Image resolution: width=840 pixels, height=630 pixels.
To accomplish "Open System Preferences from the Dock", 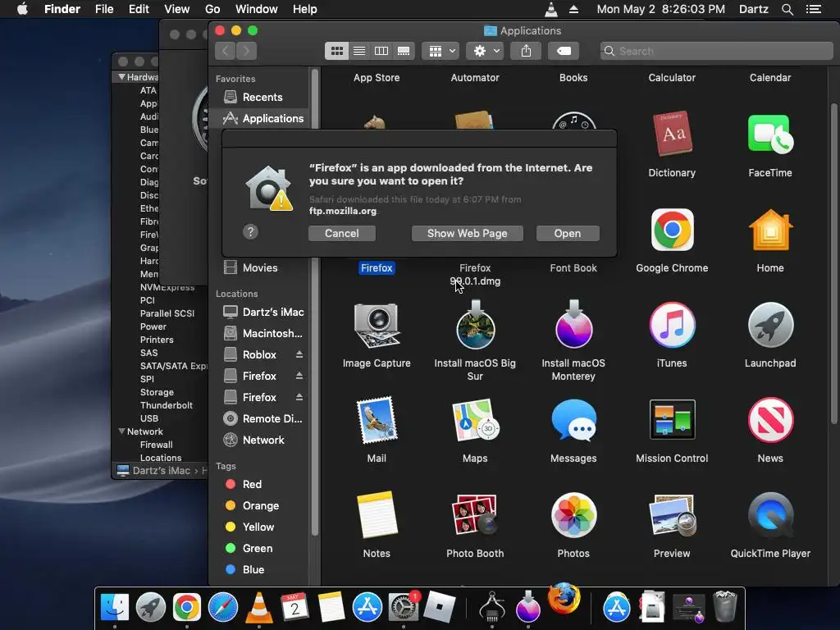I will pyautogui.click(x=403, y=608).
